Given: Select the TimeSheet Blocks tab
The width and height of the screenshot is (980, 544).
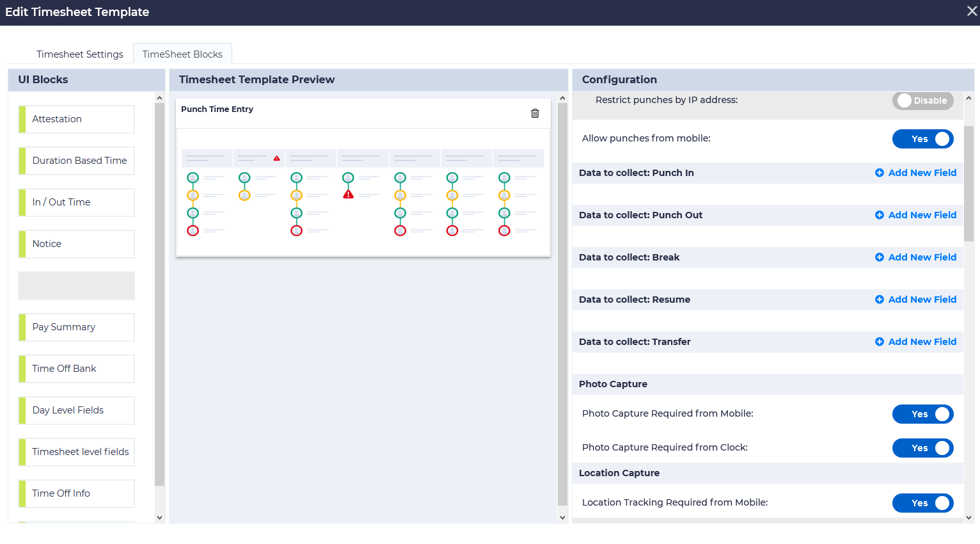Looking at the screenshot, I should click(x=182, y=54).
